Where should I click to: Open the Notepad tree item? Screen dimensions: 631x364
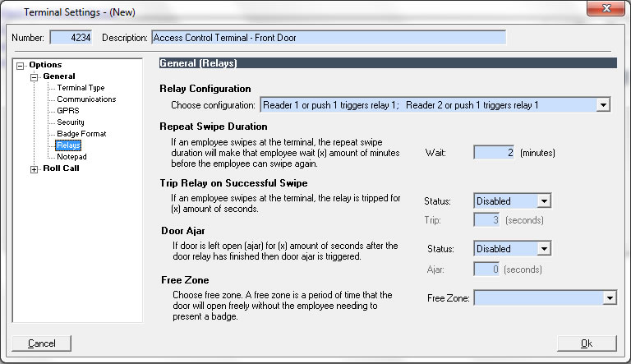coord(71,157)
